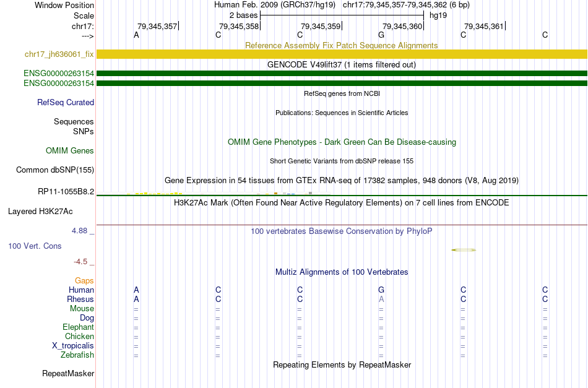The image size is (588, 388).
Task: Select the Human species row label
Action: click(x=81, y=290)
